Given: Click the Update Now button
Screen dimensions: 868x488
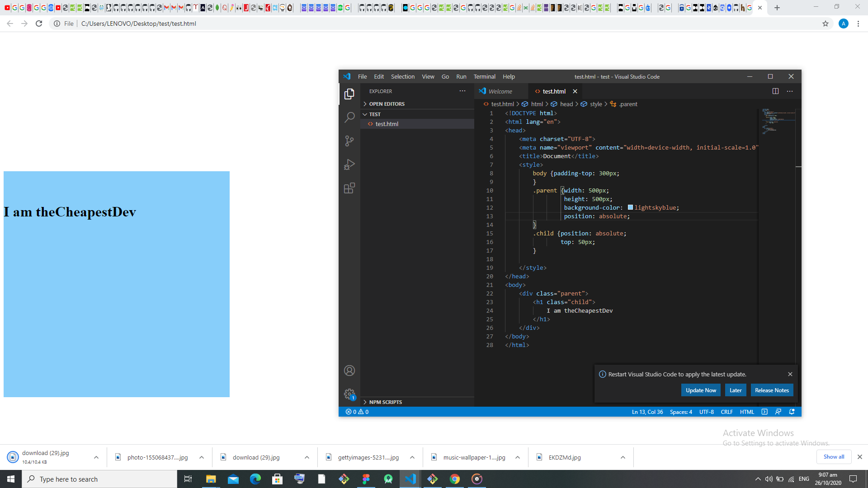Looking at the screenshot, I should click(x=701, y=390).
